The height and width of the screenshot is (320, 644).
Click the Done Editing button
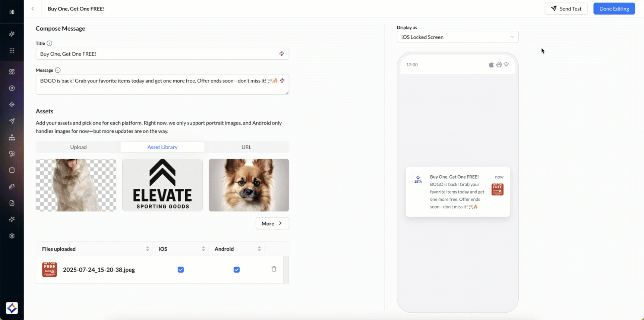[614, 9]
